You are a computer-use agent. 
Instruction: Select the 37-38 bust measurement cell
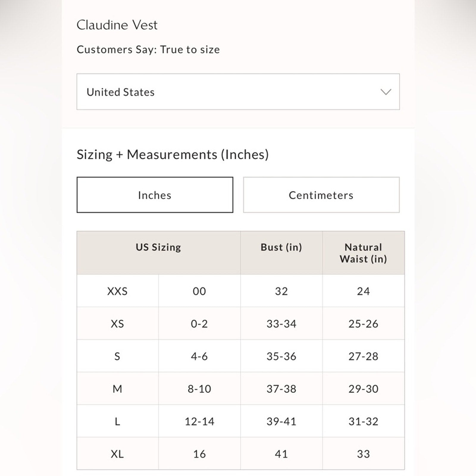pyautogui.click(x=281, y=389)
